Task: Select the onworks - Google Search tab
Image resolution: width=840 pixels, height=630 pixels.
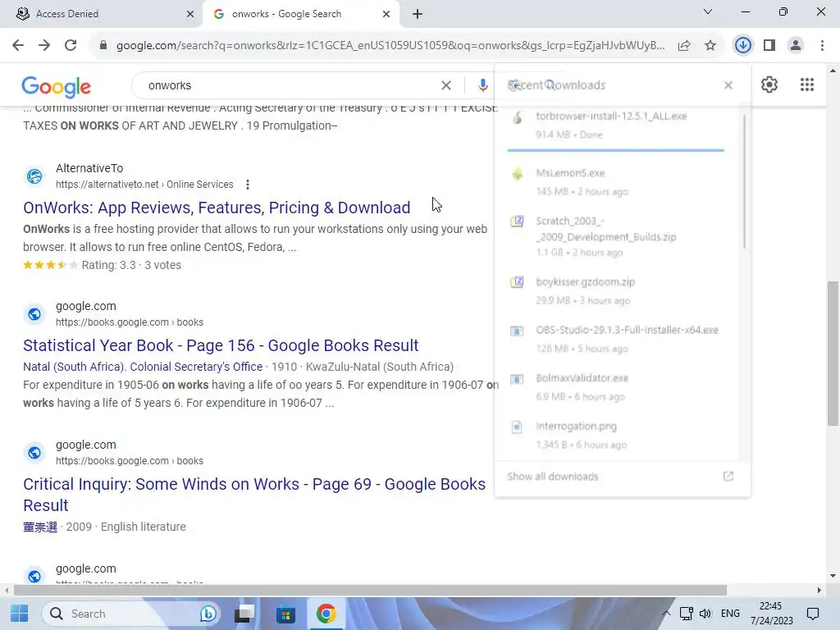Action: click(300, 14)
